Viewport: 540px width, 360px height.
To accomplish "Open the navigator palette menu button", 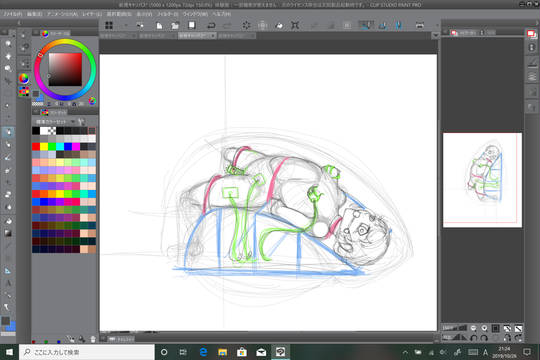I will coord(445,32).
